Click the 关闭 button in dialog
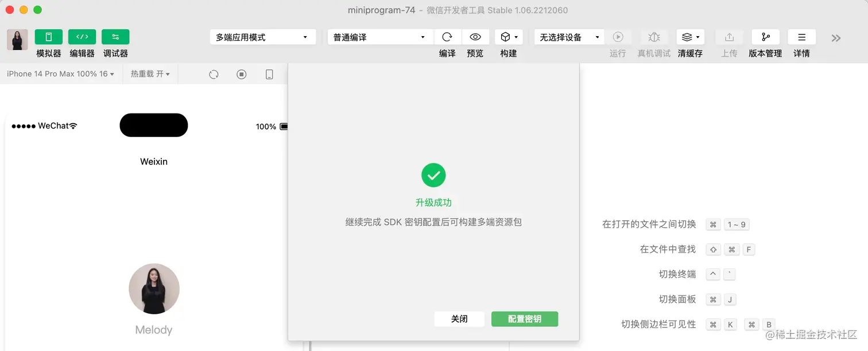The height and width of the screenshot is (351, 868). tap(459, 319)
